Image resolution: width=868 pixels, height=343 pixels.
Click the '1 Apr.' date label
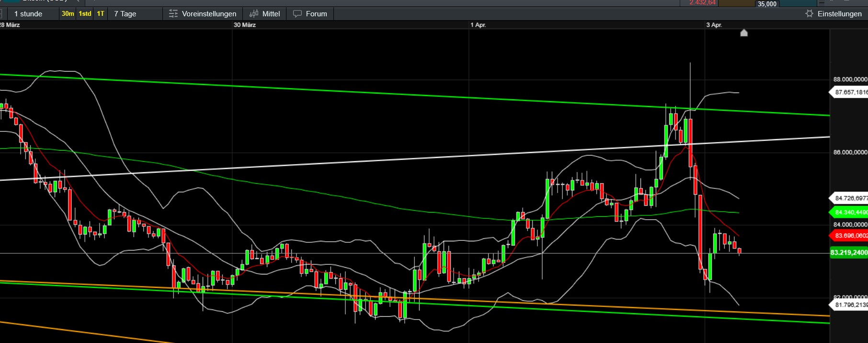(x=478, y=25)
